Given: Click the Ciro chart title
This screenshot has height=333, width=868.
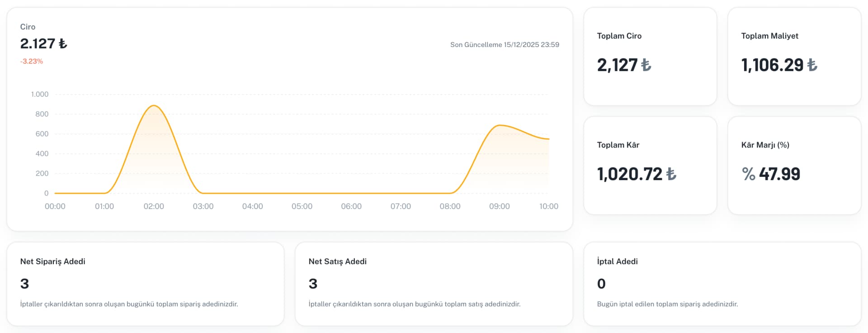Looking at the screenshot, I should click(28, 27).
